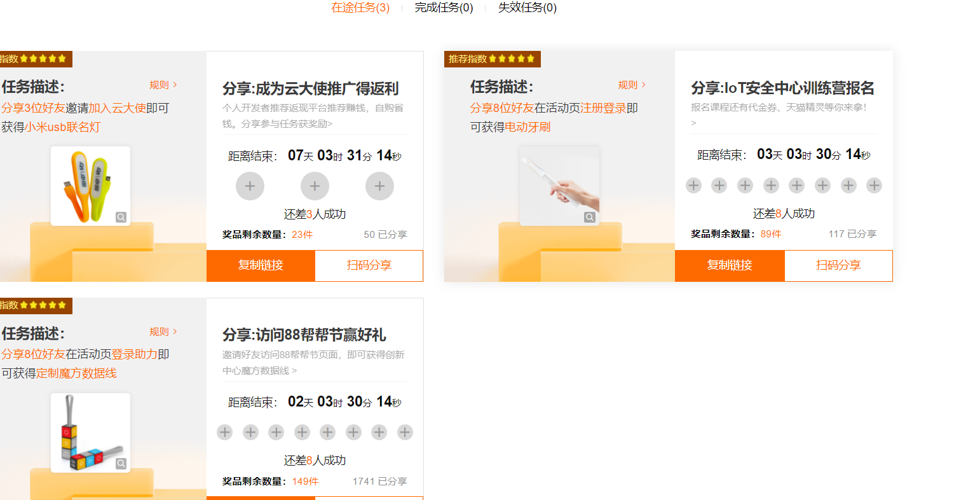This screenshot has height=500, width=980.
Task: Click eighth plus slot in IoT安全中心 task
Action: [874, 185]
